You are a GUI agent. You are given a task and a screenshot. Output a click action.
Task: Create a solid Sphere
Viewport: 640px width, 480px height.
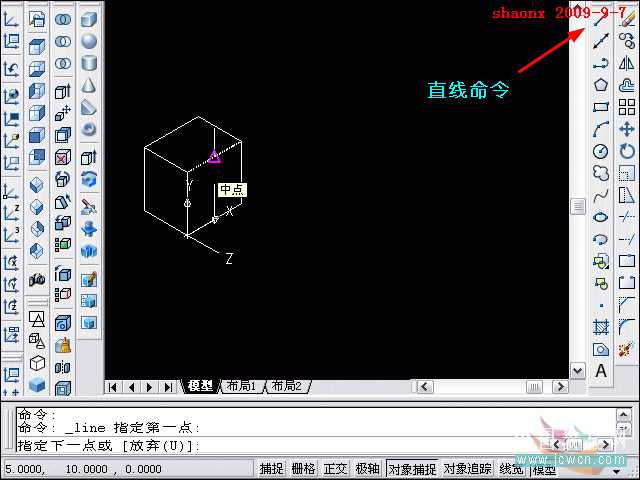click(89, 41)
